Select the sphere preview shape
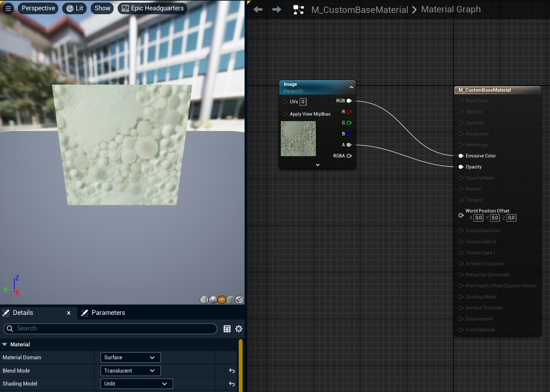Screen dimensions: 550x392 213,300
